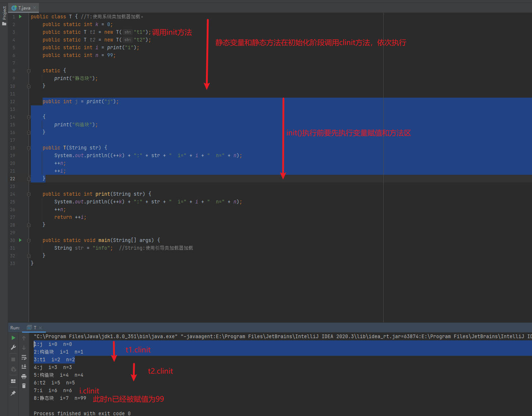Click the Down the Stack Trace arrow
The height and width of the screenshot is (416, 532).
(x=24, y=348)
